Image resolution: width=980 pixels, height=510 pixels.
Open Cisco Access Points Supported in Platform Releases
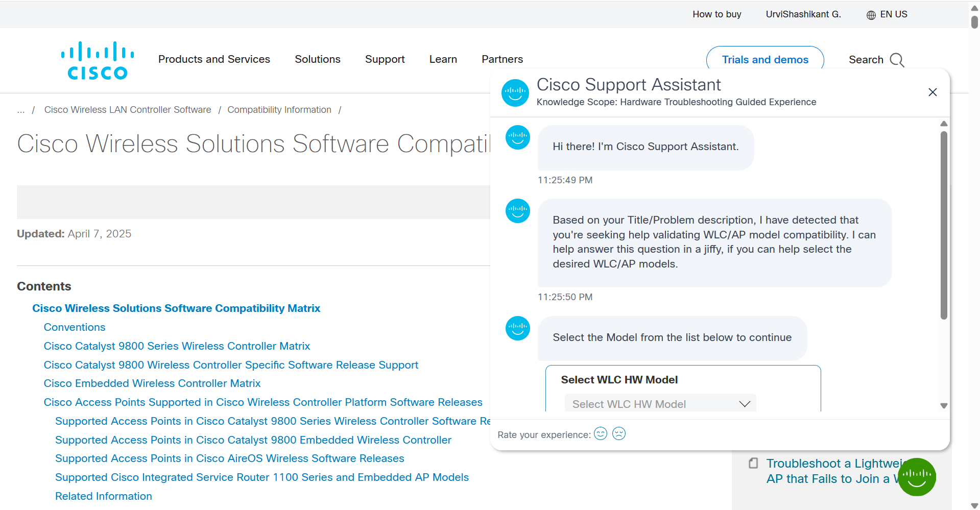pos(263,402)
